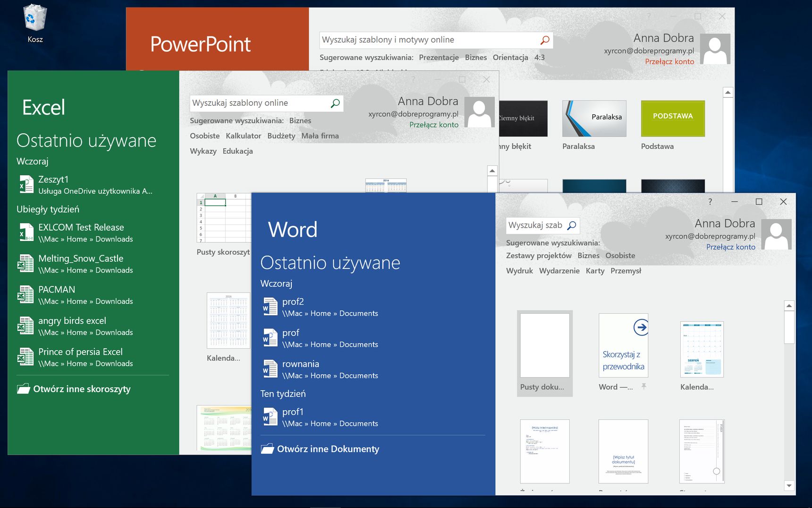Image resolution: width=812 pixels, height=508 pixels.
Task: Click Przełącz konto in Word window
Action: point(731,247)
